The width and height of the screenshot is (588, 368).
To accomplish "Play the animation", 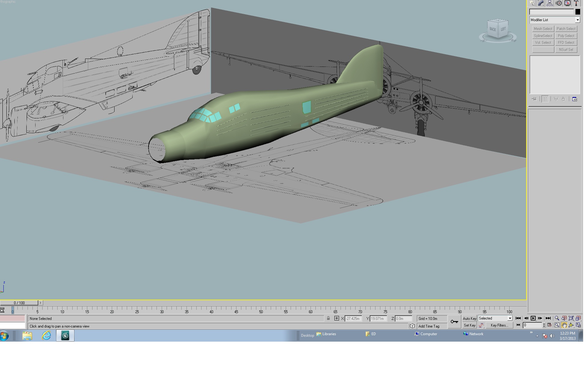I will [533, 318].
